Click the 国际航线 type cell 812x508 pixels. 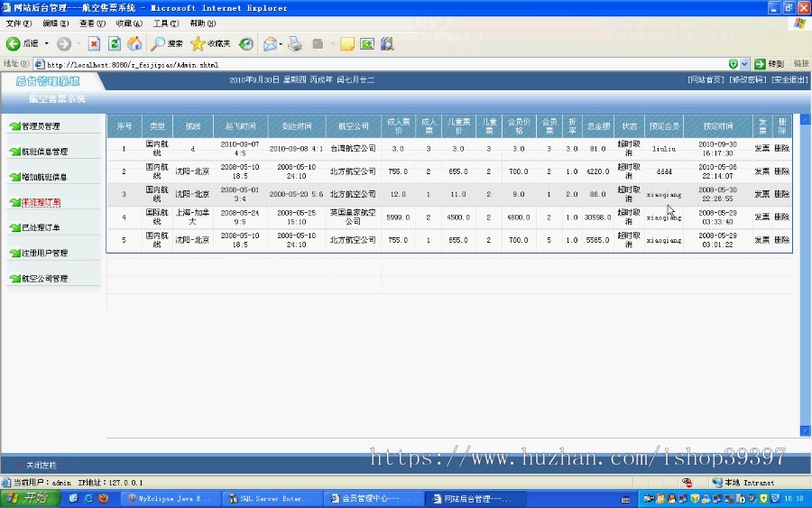[157, 217]
